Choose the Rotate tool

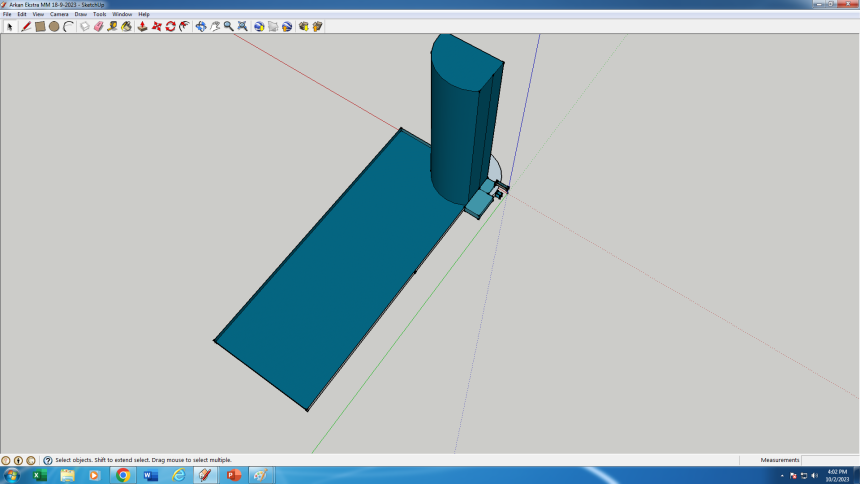(x=170, y=26)
